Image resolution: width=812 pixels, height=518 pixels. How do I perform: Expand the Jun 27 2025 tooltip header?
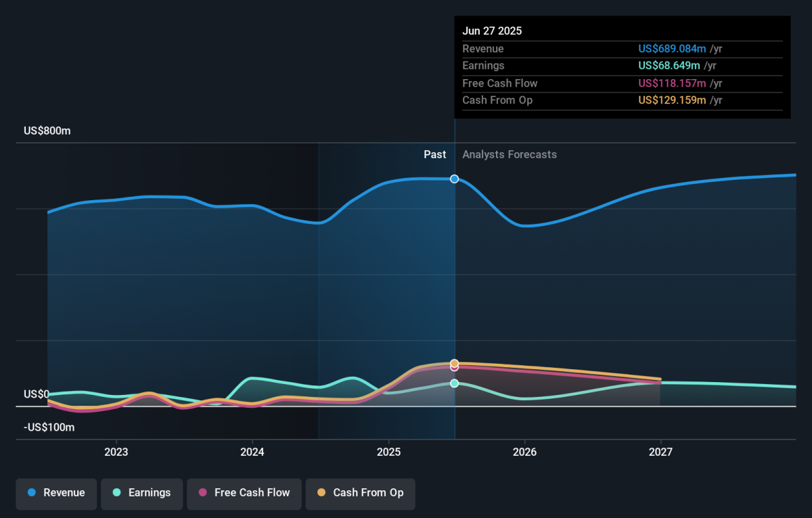point(492,30)
